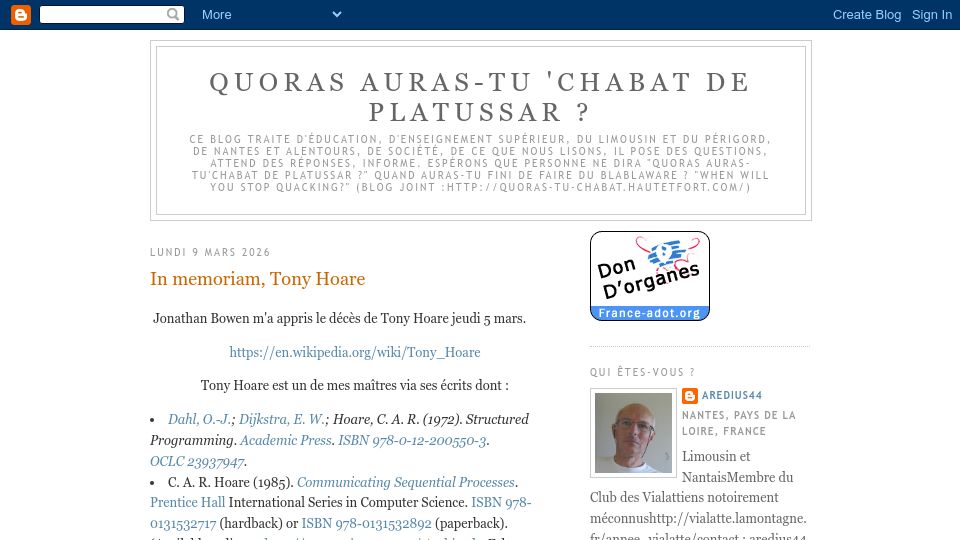Select text 'Nantes, Pays de la Loire, France'
Image resolution: width=960 pixels, height=540 pixels.
point(739,423)
